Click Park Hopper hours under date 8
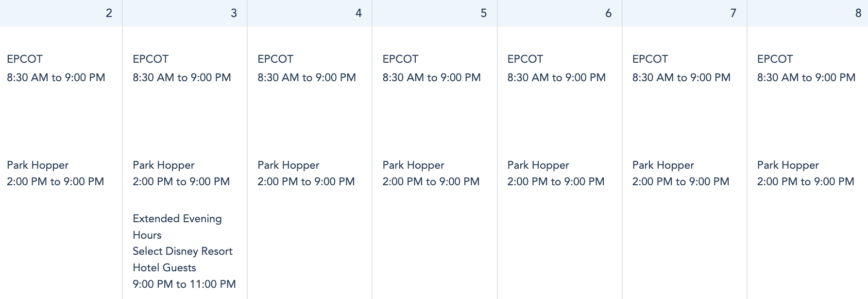This screenshot has width=868, height=299. (805, 182)
